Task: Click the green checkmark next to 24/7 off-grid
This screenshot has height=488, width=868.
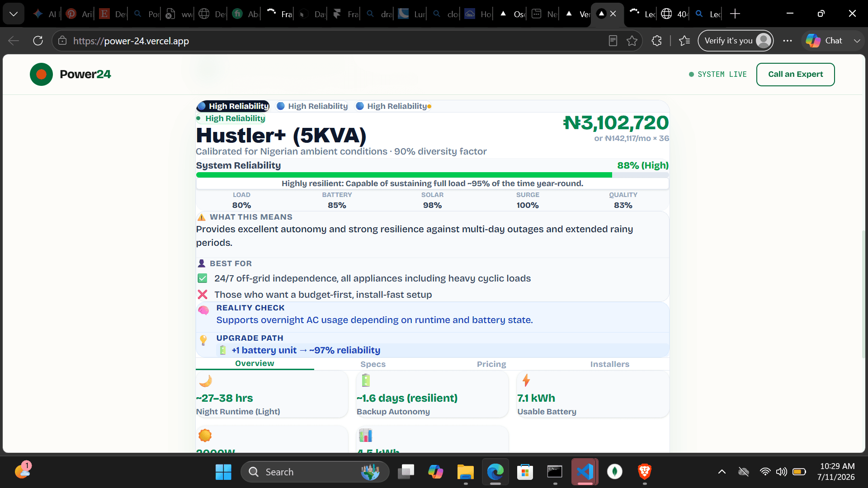Action: click(203, 278)
